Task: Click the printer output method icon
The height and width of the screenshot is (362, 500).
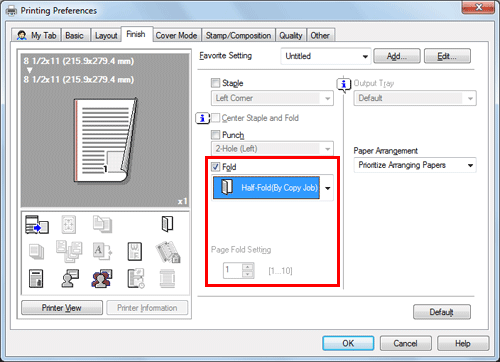Action: 37,224
